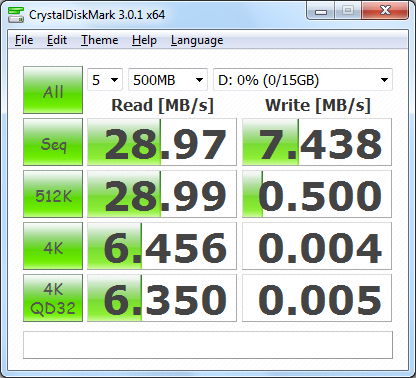Screen dimensions: 416x378
Task: Run all benchmarks with the All button
Action: pos(53,90)
